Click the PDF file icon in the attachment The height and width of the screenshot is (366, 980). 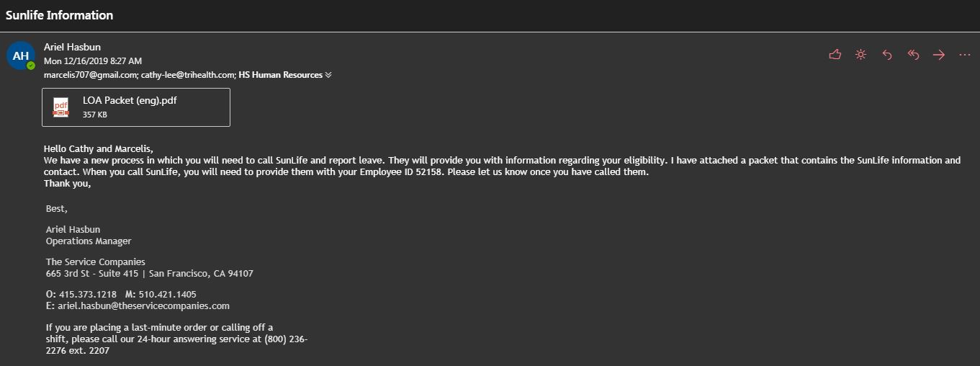coord(60,107)
